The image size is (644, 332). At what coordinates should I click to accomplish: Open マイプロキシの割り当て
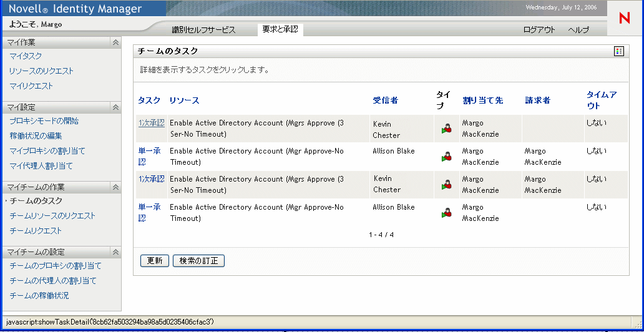[47, 151]
